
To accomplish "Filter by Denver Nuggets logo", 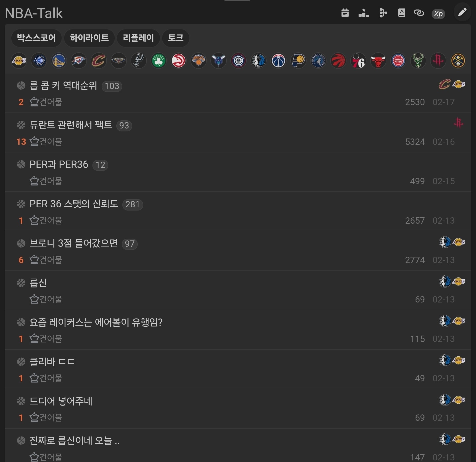I will click(458, 61).
